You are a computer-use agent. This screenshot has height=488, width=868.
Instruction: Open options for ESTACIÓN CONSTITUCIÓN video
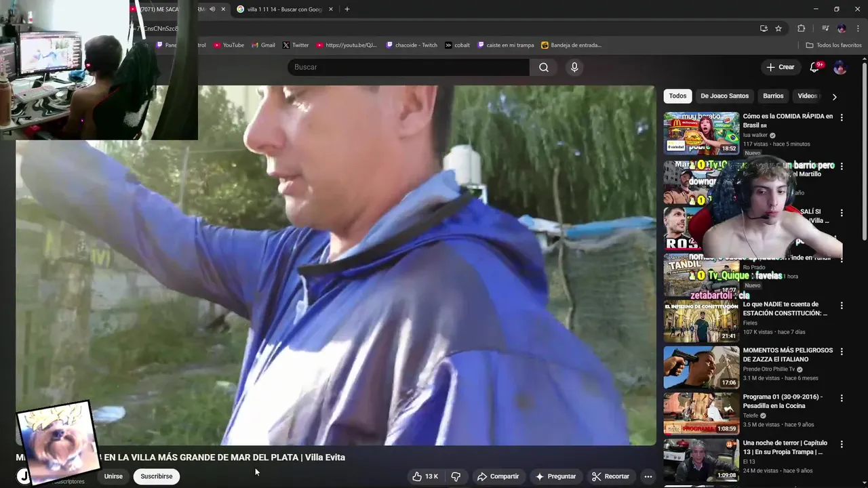coord(842,306)
